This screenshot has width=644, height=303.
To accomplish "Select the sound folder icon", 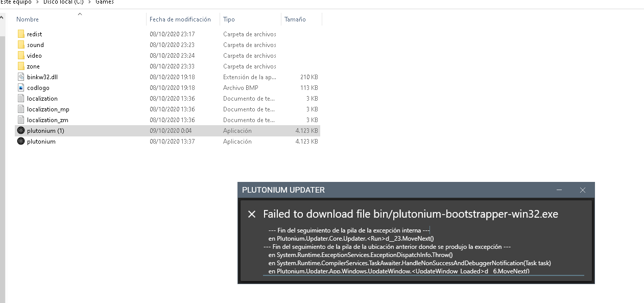I will (21, 44).
